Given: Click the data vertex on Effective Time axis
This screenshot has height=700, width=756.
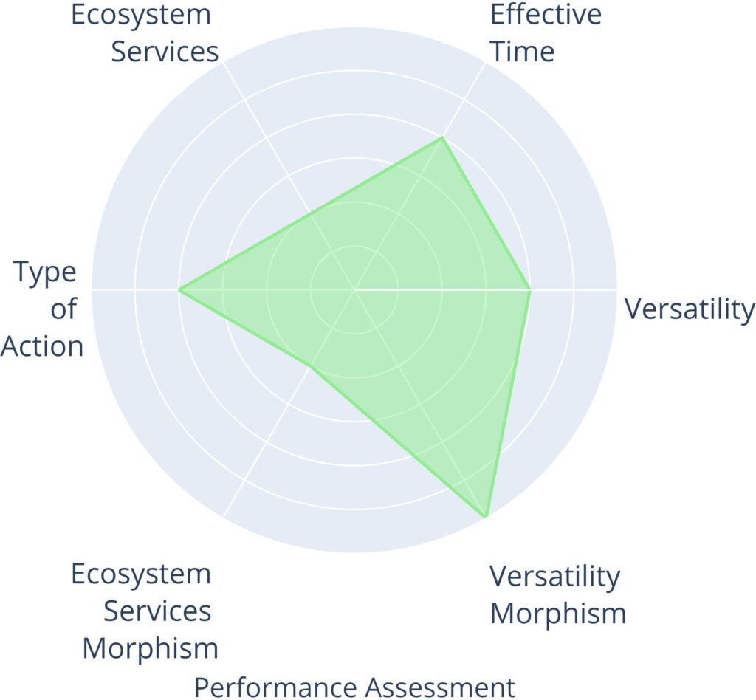Looking at the screenshot, I should point(441,138).
